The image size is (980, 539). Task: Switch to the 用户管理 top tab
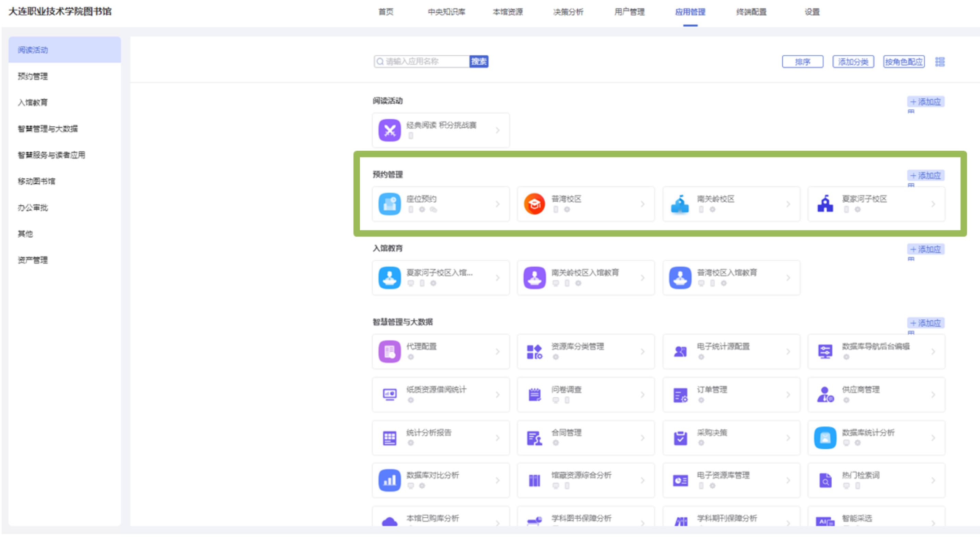click(x=629, y=12)
